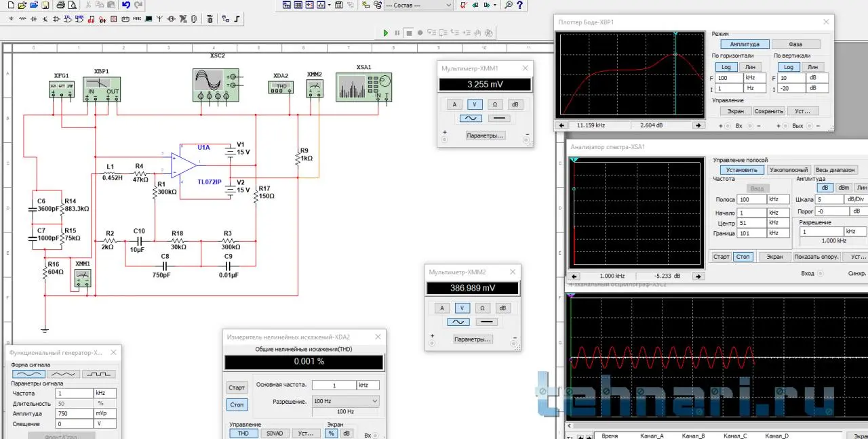The height and width of the screenshot is (439, 868).
Task: Open the Состав dropdown in toolbar
Action: [418, 5]
